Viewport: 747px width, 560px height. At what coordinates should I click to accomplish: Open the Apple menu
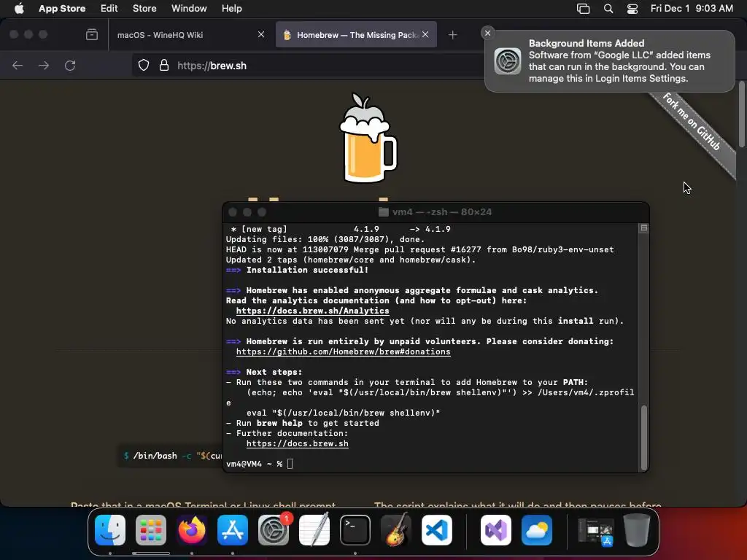19,8
